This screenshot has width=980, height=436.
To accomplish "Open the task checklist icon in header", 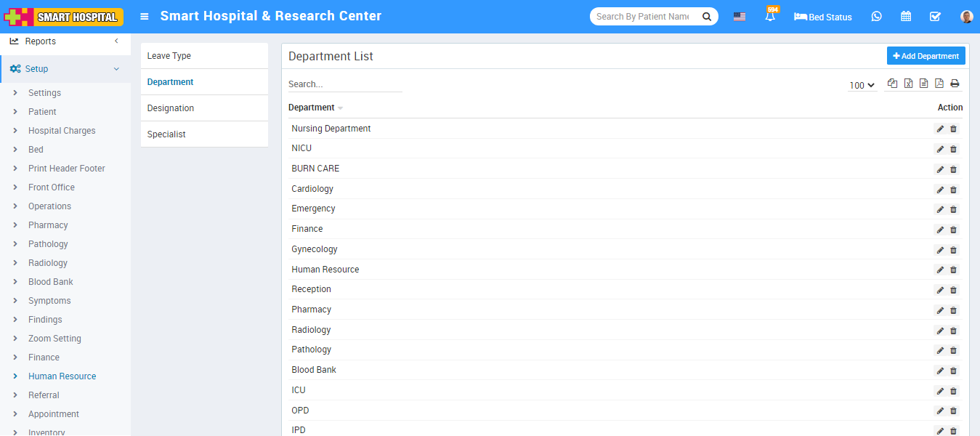I will point(935,17).
